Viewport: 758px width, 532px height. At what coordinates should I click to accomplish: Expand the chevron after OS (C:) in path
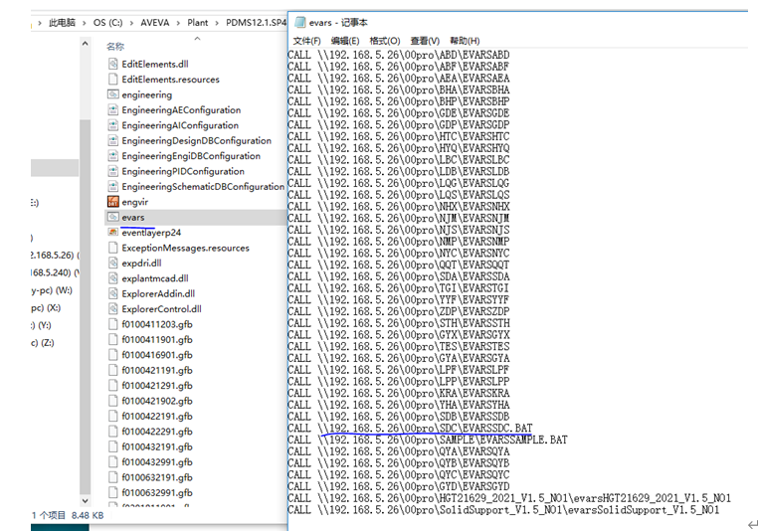pos(131,23)
